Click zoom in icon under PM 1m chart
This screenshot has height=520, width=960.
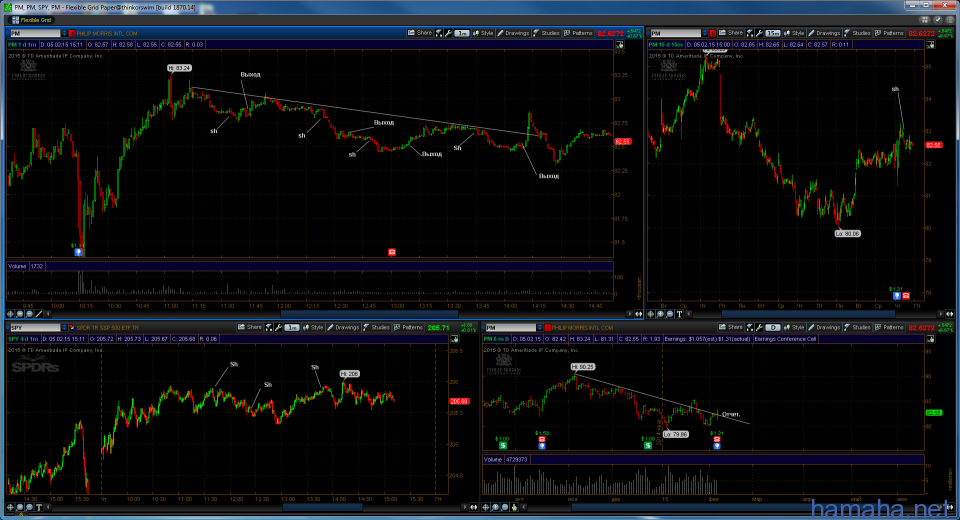tap(20, 314)
